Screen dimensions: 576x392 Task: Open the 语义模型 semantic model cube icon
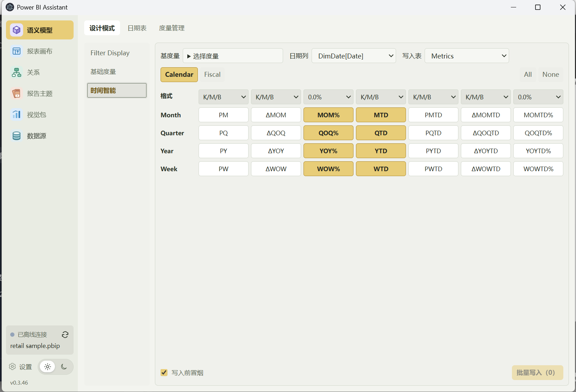(17, 30)
